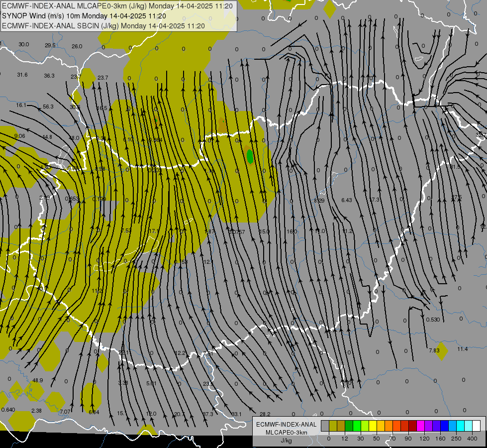Click the SBCIN header line
Viewport: 487px width, 448px height.
coord(103,26)
